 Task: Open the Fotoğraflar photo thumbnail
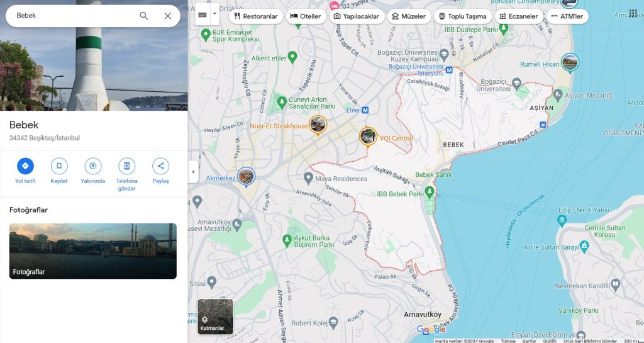coord(93,251)
